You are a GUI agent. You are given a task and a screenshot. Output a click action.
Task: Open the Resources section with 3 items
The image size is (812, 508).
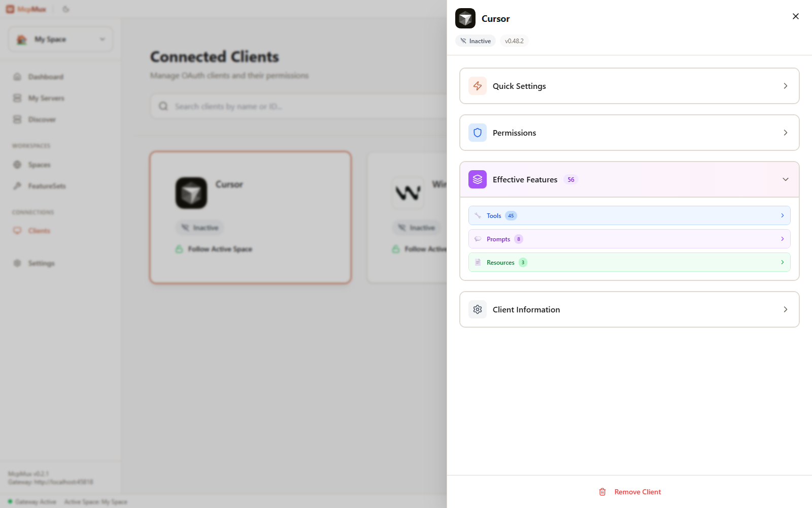click(629, 262)
